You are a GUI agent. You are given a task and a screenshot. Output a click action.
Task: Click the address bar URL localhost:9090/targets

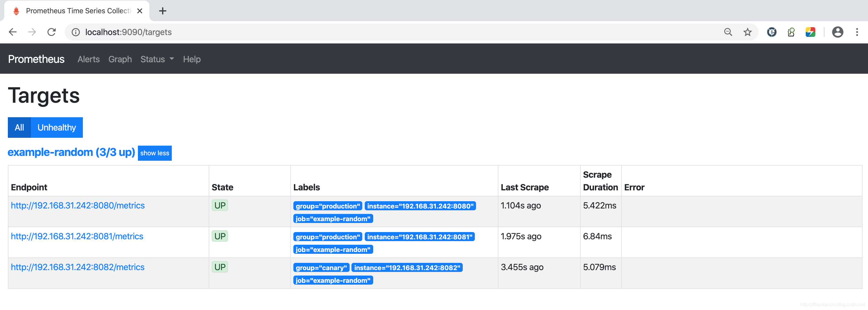click(x=128, y=32)
